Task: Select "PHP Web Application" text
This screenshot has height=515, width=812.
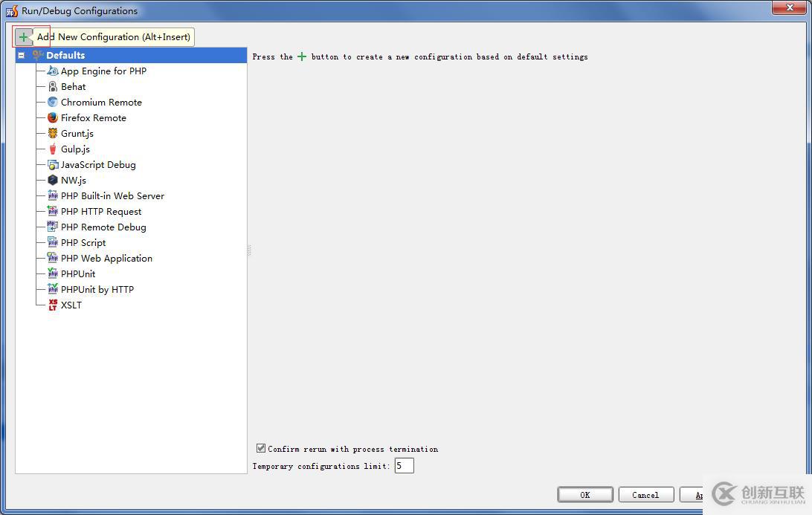Action: 106,258
